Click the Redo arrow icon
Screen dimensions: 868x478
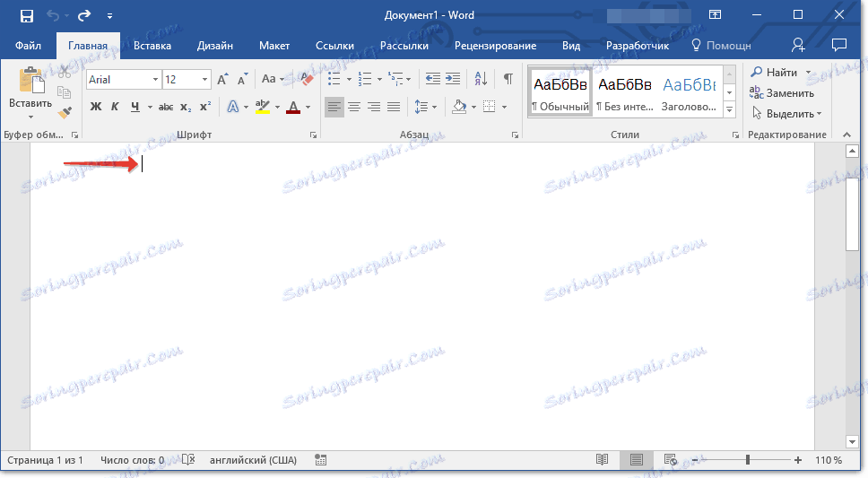(x=84, y=15)
